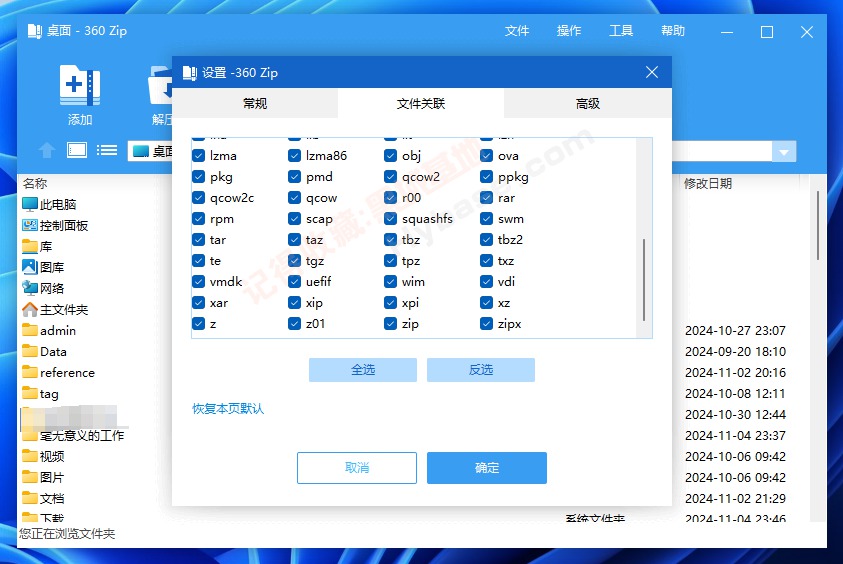
Task: Sort by 修改日期 column header
Action: pos(708,183)
